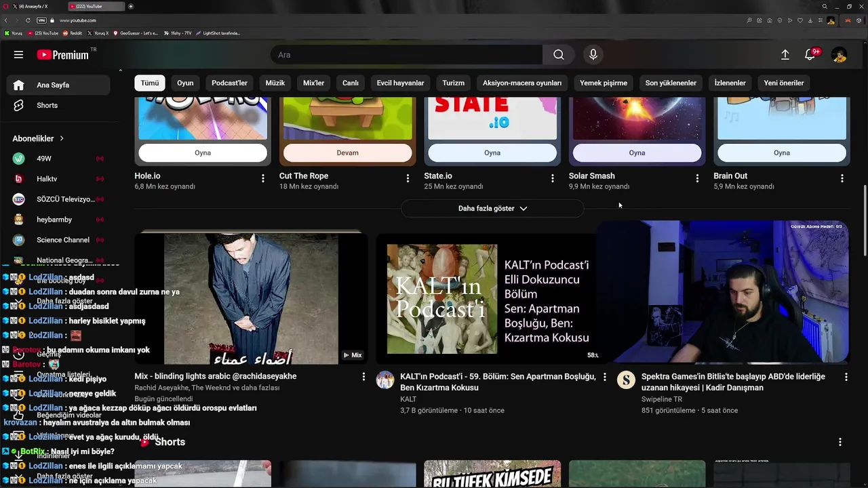Open Opera downloads icon
868x488 pixels.
click(810, 20)
